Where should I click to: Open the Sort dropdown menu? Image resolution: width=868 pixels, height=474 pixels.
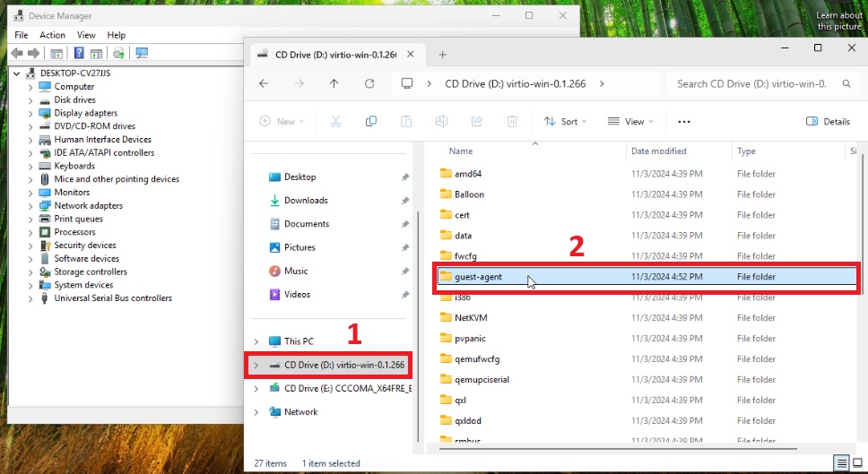click(x=565, y=121)
